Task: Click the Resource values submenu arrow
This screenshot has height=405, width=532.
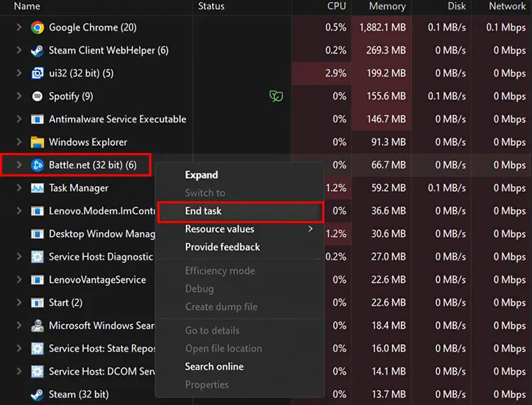Action: 310,229
